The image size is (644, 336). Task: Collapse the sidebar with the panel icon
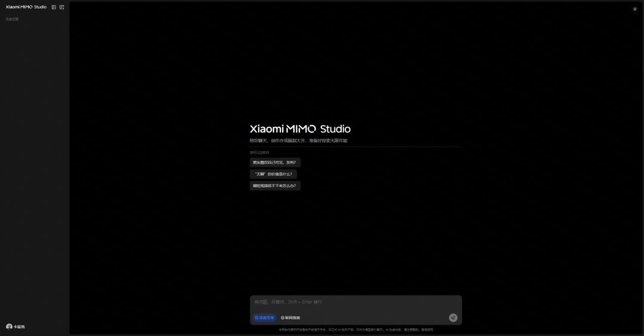[x=54, y=7]
